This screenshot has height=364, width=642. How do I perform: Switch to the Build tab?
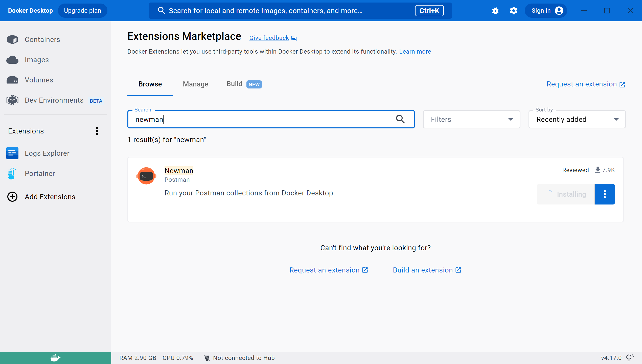234,84
